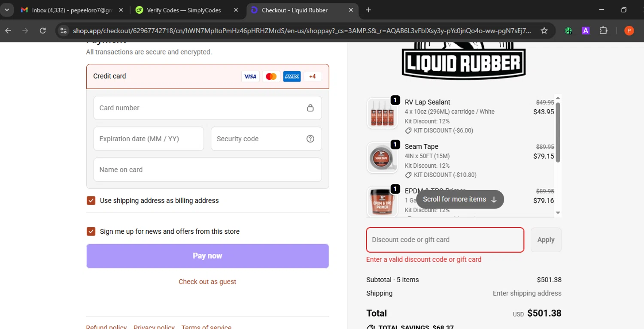Close the Checkout - Liquid Rubber tab
644x329 pixels.
click(x=351, y=10)
